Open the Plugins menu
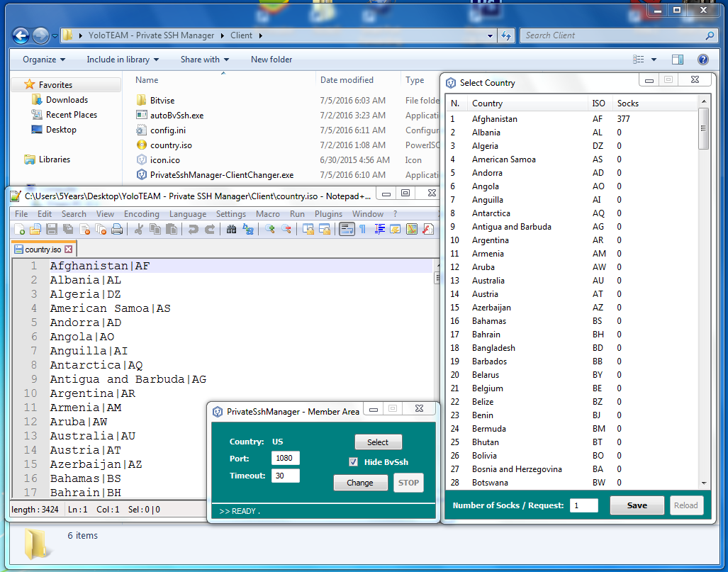 328,214
